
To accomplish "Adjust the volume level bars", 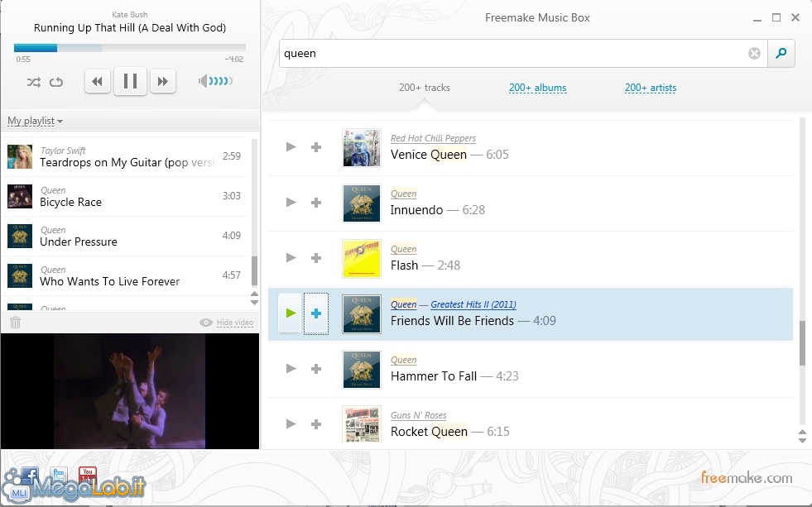I will pos(221,81).
